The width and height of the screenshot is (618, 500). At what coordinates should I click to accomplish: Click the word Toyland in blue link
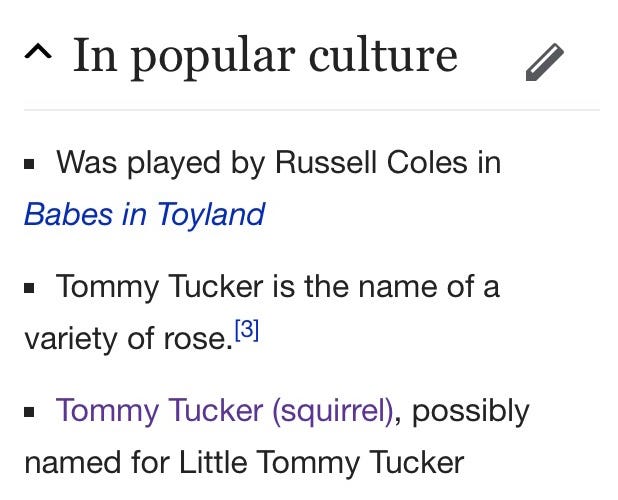point(211,214)
